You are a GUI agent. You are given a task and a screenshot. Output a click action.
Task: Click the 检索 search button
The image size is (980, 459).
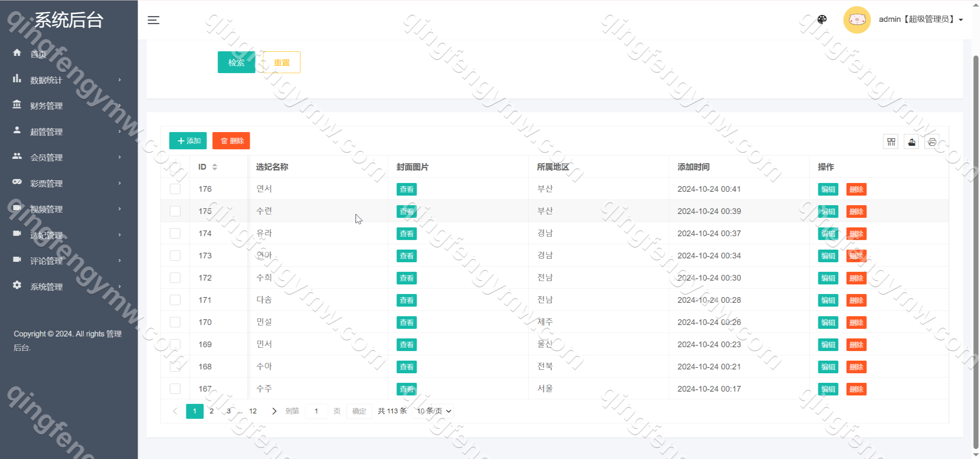click(x=236, y=62)
